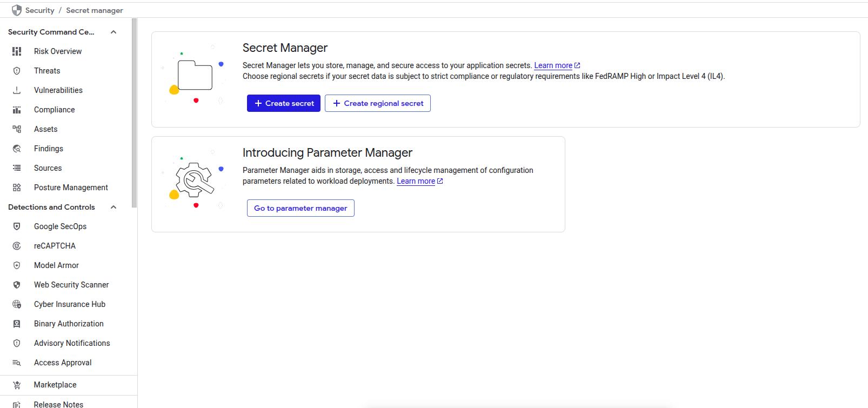Image resolution: width=868 pixels, height=408 pixels.
Task: Click the sidebar vertical scrollbar
Action: click(134, 113)
